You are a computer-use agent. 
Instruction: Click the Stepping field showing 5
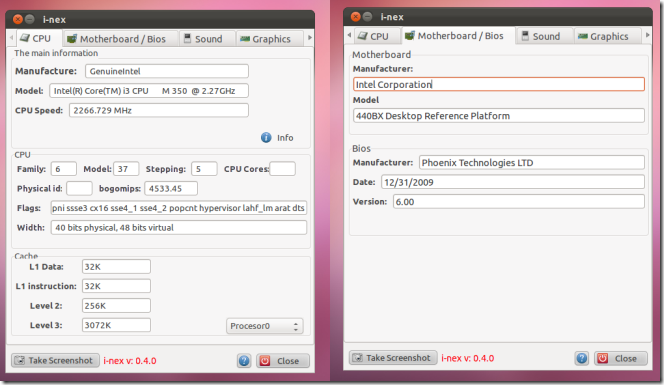(x=204, y=169)
